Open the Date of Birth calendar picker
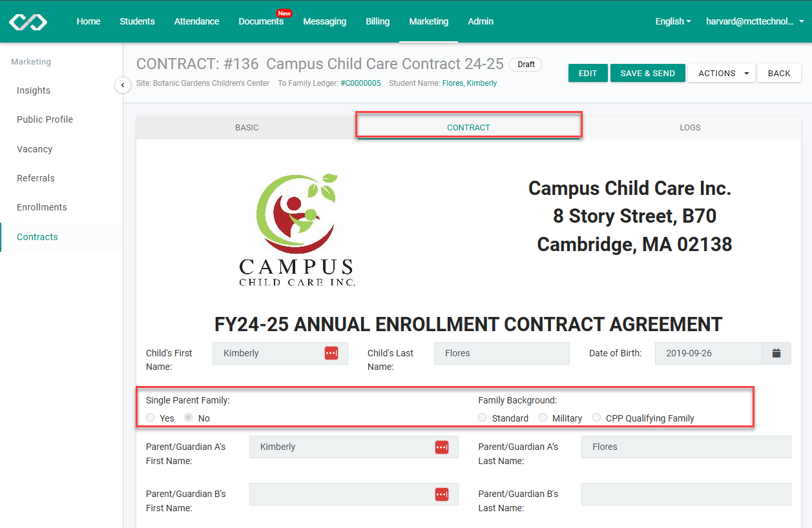Screen dimensions: 812x528 point(776,353)
